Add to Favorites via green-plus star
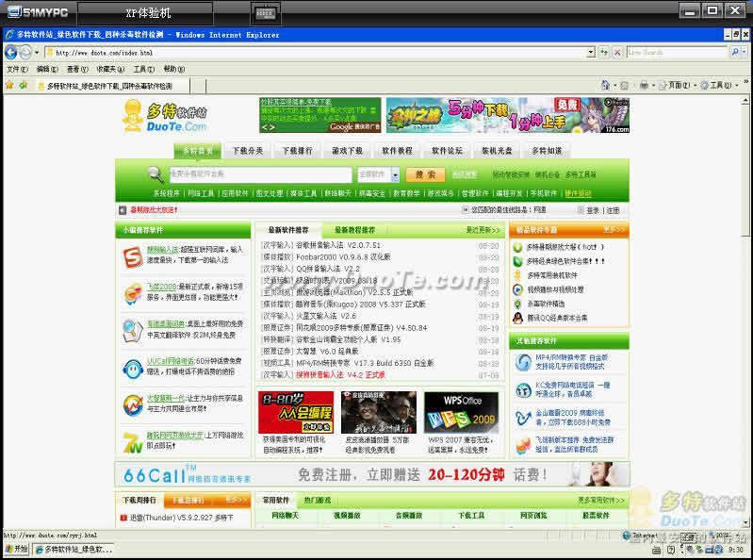753x560 pixels. (x=23, y=86)
